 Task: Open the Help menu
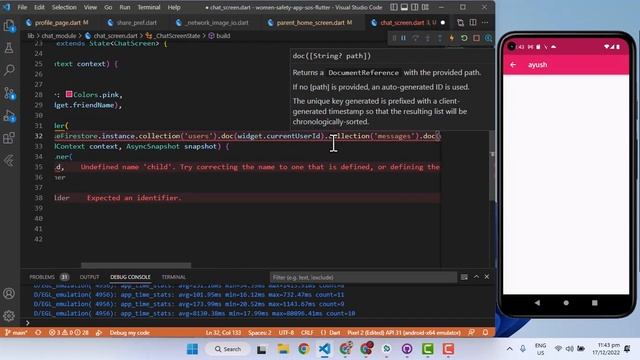click(x=174, y=7)
